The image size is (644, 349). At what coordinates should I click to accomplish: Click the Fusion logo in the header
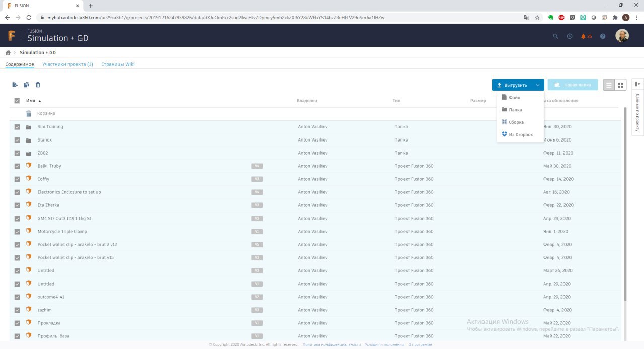click(12, 36)
